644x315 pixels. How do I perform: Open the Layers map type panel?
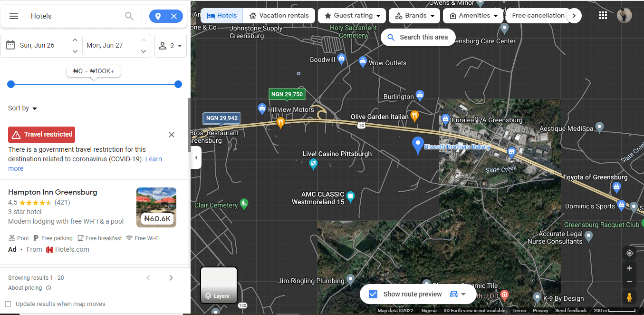pos(219,285)
